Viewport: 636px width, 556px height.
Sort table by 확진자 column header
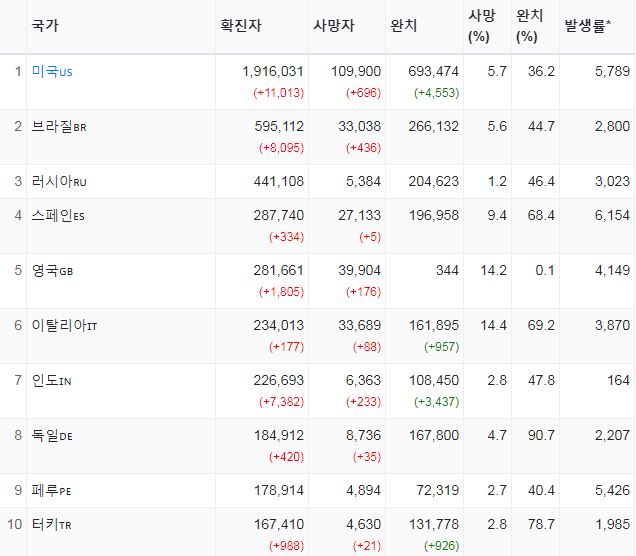point(244,26)
